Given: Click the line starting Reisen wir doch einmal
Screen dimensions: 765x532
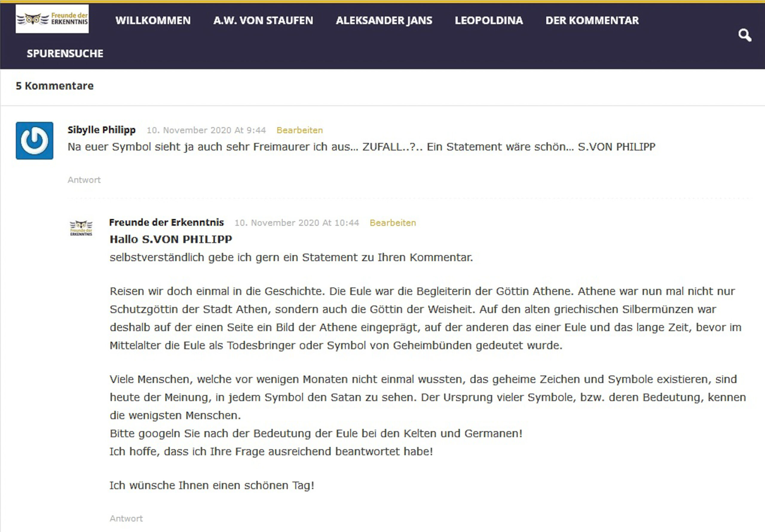Looking at the screenshot, I should tap(423, 291).
